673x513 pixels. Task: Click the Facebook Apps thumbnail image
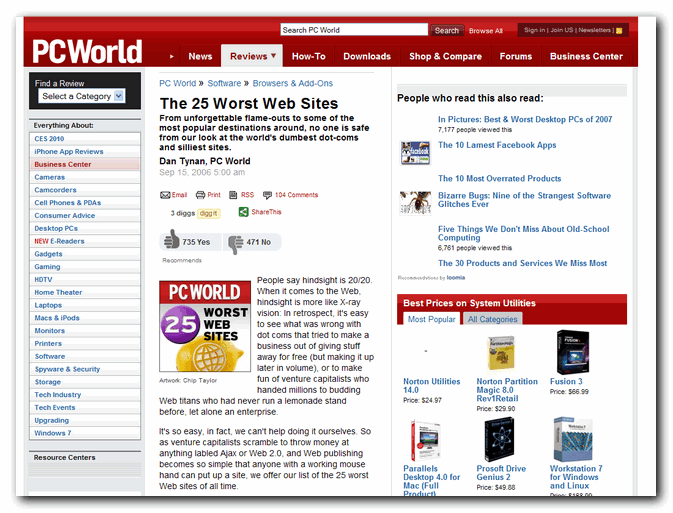415,153
